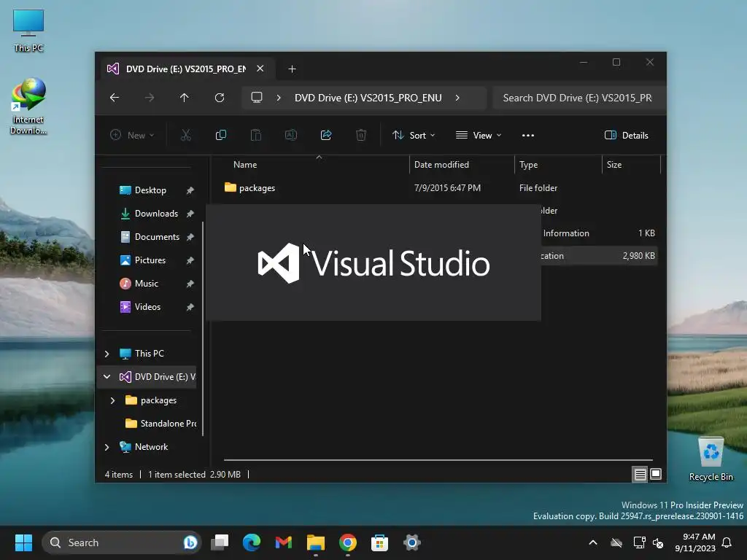Select Standalone Pr... folder in tree
Viewport: 747px width, 560px height.
tap(161, 424)
